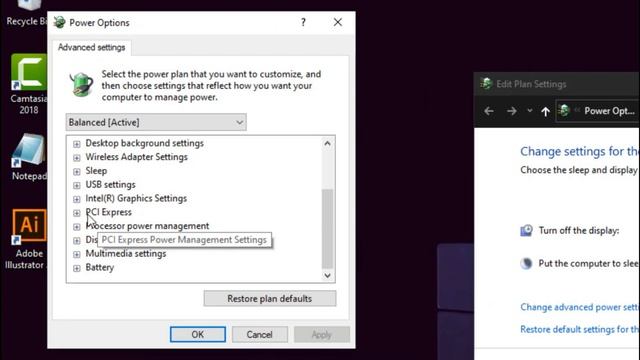Click the Turn off the display icon
The width and height of the screenshot is (640, 360).
[526, 231]
